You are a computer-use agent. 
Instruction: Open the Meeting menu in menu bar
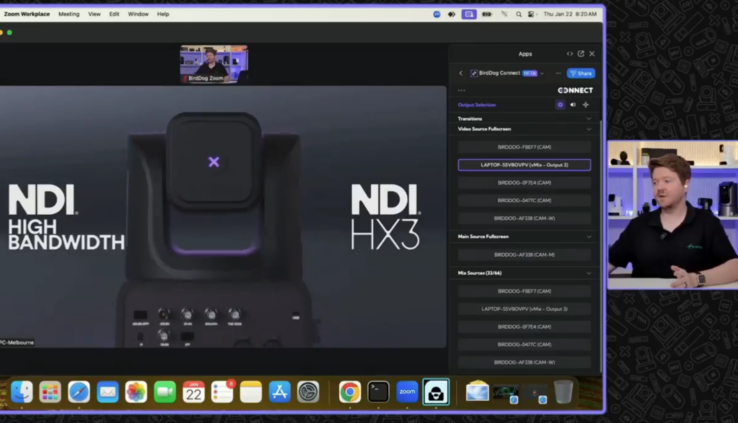point(69,14)
